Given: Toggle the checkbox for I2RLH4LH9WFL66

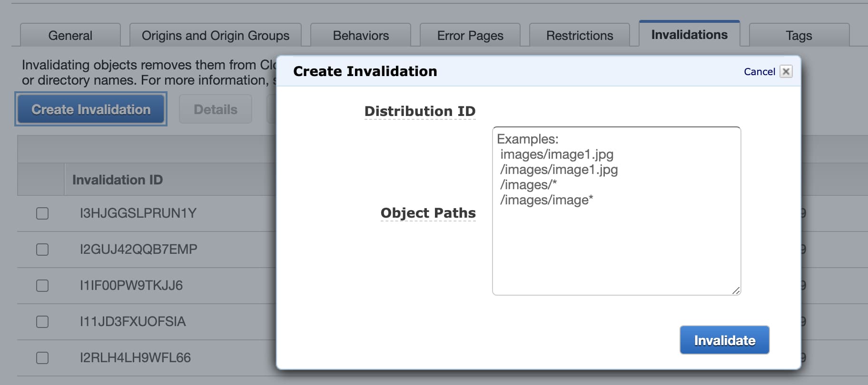Looking at the screenshot, I should tap(42, 358).
